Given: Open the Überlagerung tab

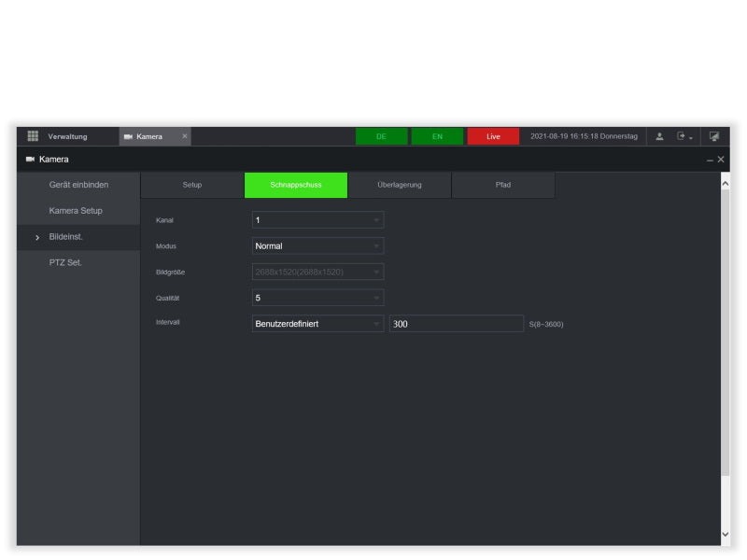Looking at the screenshot, I should [399, 185].
